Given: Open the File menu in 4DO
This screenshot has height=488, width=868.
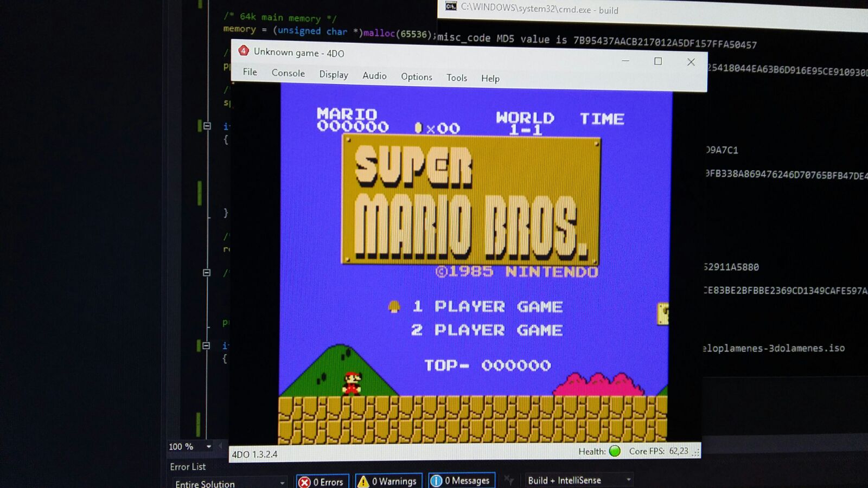Looking at the screenshot, I should [x=250, y=72].
